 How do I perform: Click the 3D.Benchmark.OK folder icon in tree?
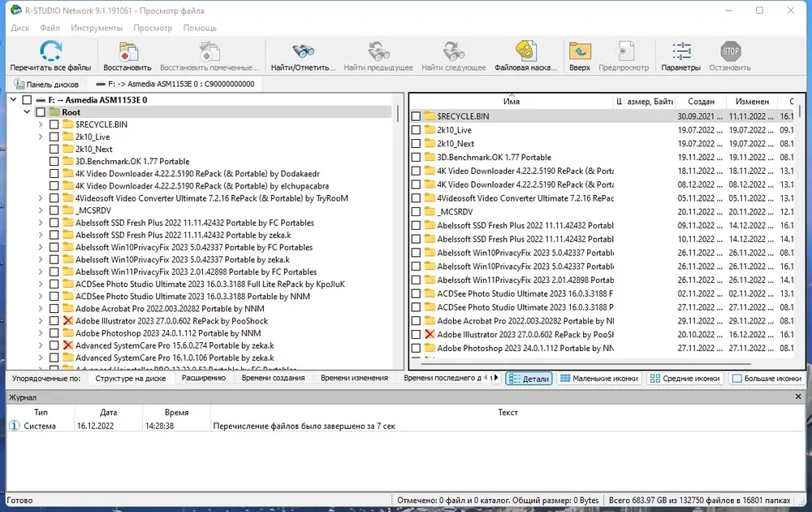point(68,161)
